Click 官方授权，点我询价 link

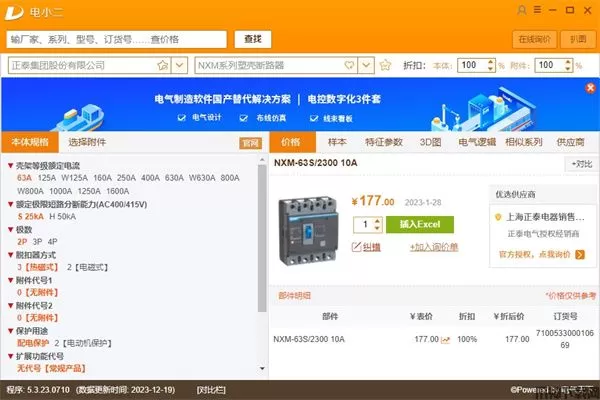point(535,255)
